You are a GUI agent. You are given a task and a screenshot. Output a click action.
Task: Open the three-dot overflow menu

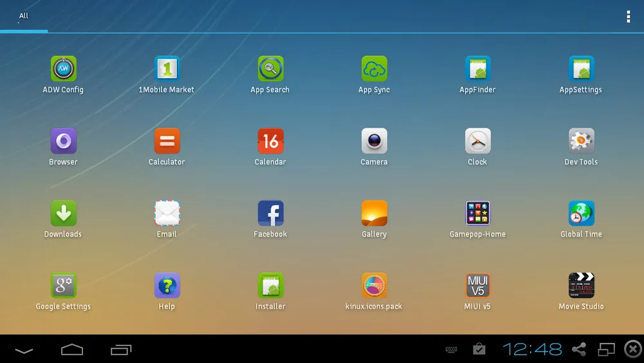tap(629, 17)
